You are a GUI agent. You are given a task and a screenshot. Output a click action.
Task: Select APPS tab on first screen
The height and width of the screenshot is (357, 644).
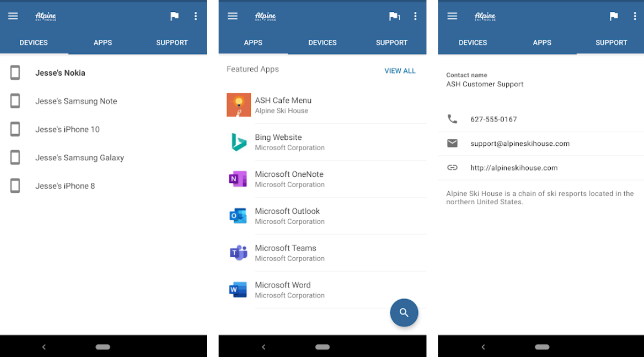click(x=103, y=42)
